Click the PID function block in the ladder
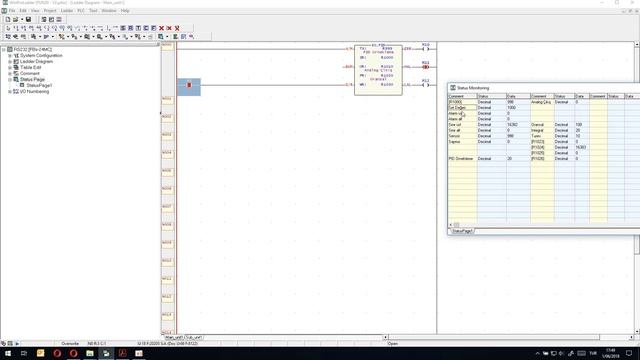 (x=378, y=70)
